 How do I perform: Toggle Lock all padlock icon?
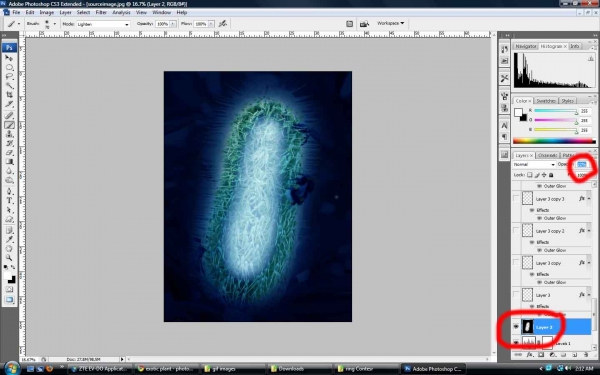point(551,175)
